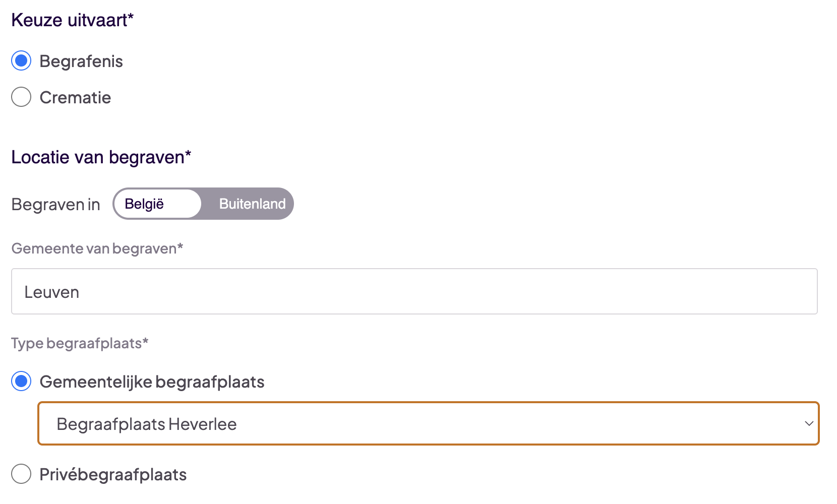Click the Begrafenis option label text
Screen dimensions: 837x504
[x=81, y=61]
